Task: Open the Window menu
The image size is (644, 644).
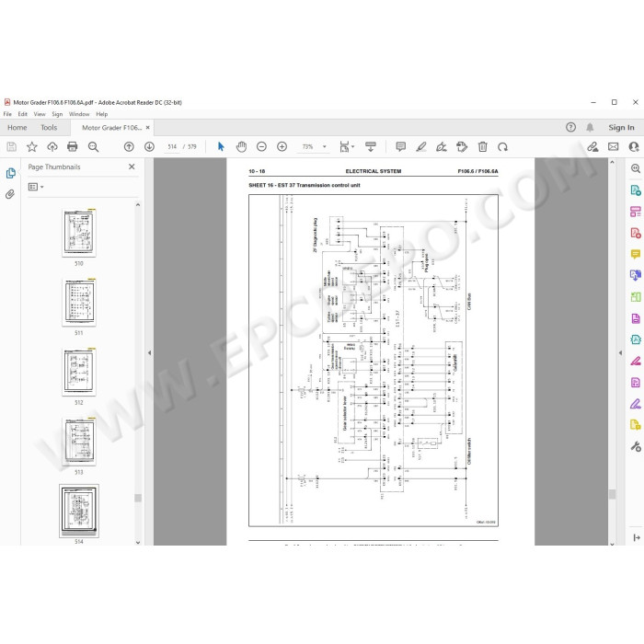Action: click(x=79, y=114)
